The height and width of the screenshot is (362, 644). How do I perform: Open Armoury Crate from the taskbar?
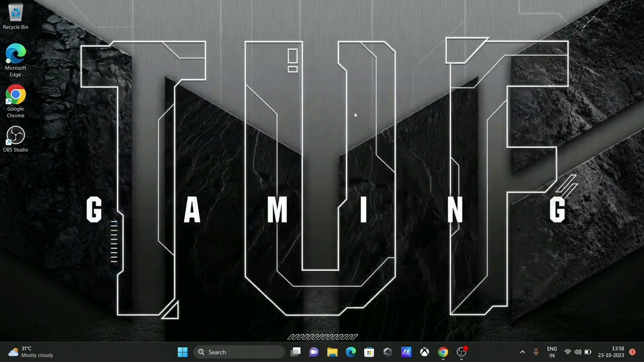click(x=387, y=352)
